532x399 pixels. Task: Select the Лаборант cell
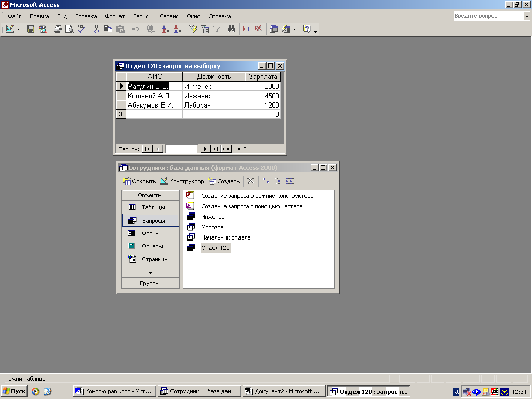214,105
